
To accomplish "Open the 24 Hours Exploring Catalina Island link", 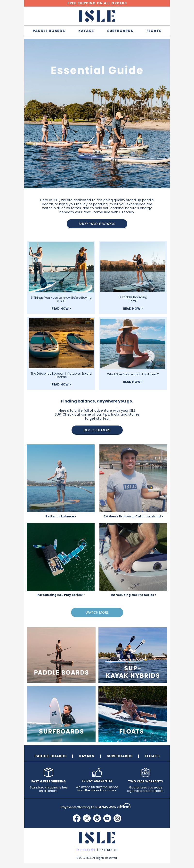I will pos(133,516).
